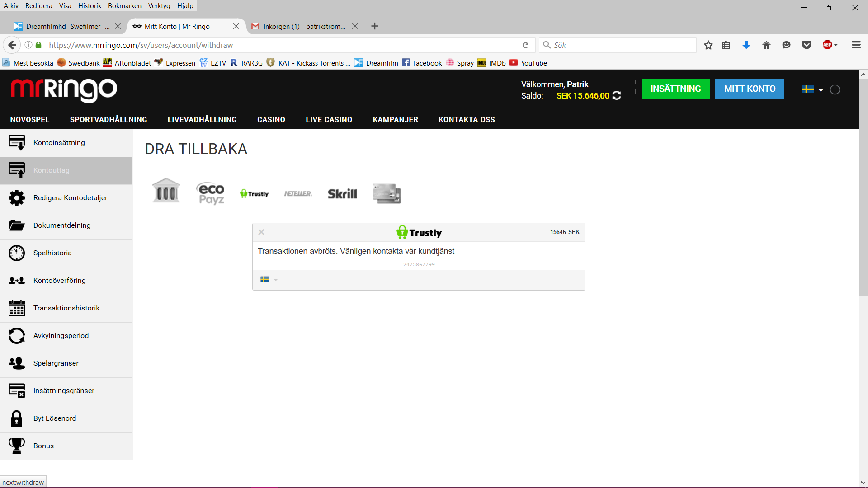The image size is (868, 488).
Task: Show bookmarks list icon in toolbar
Action: tap(726, 45)
